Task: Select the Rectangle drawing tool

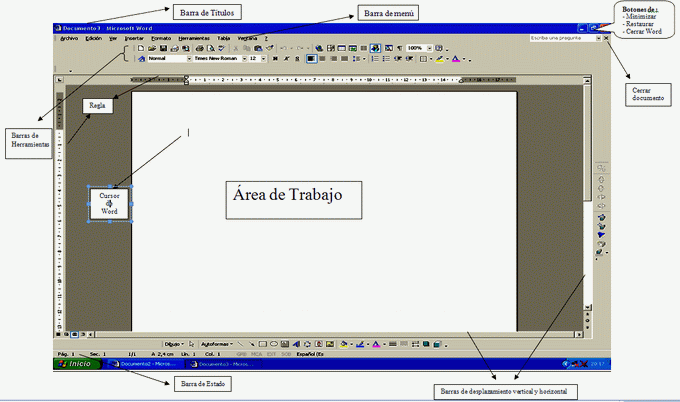Action: [x=263, y=344]
